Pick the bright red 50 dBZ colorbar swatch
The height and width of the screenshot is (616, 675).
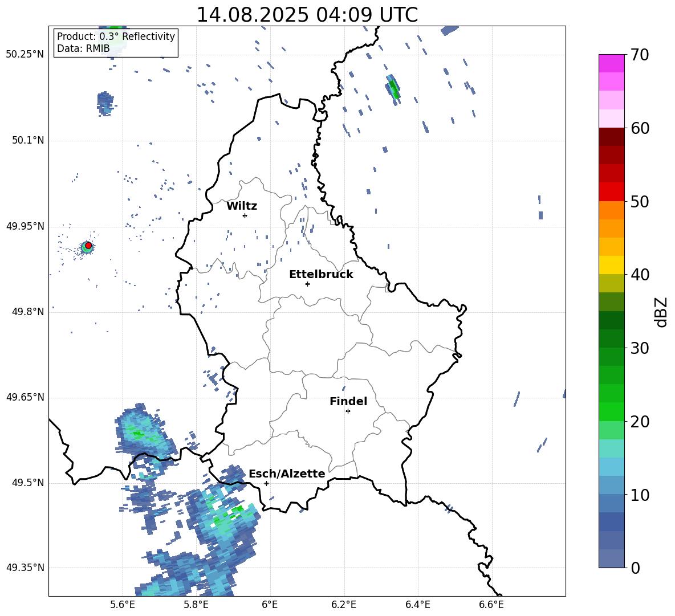click(611, 192)
